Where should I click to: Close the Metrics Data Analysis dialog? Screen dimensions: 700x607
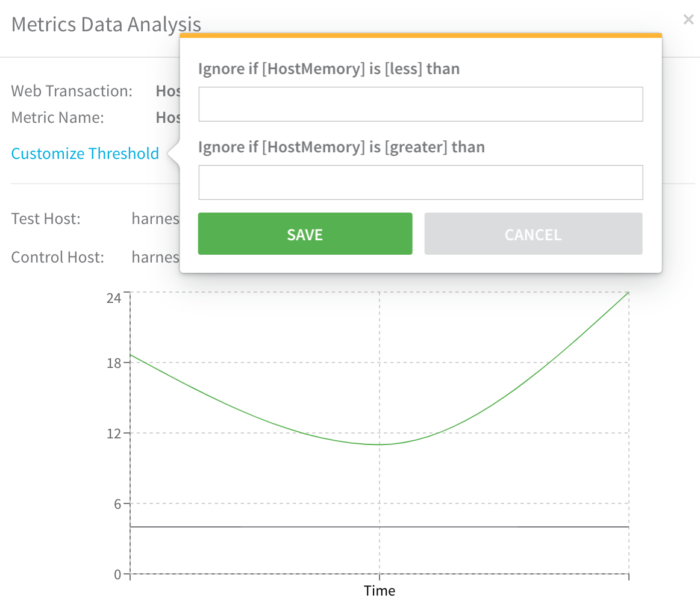[x=689, y=19]
